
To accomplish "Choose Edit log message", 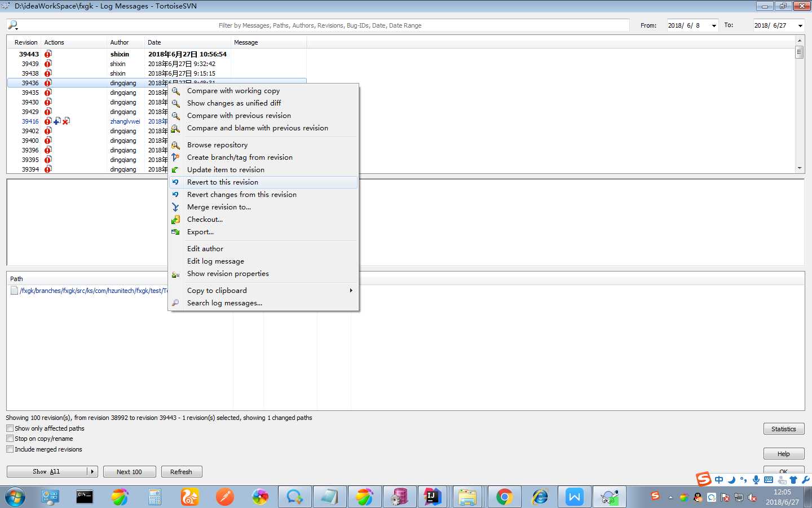I will 215,261.
